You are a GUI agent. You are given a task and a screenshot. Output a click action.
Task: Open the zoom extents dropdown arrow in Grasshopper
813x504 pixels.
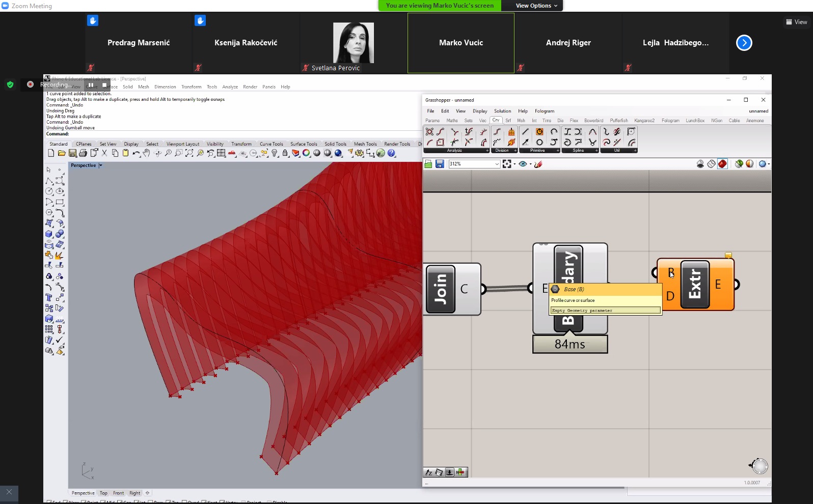(x=514, y=164)
